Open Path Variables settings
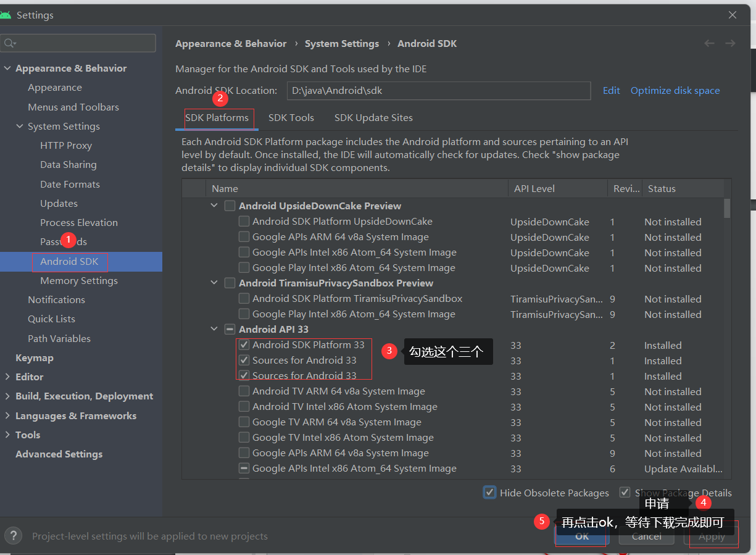This screenshot has height=555, width=756. [x=59, y=338]
